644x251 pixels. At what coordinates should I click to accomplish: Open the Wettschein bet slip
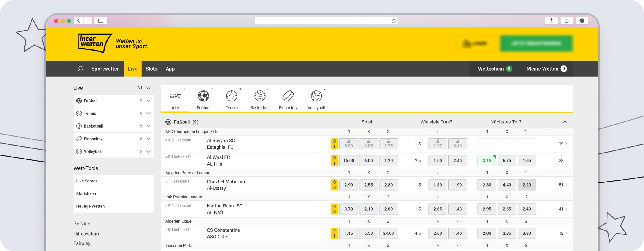point(495,69)
